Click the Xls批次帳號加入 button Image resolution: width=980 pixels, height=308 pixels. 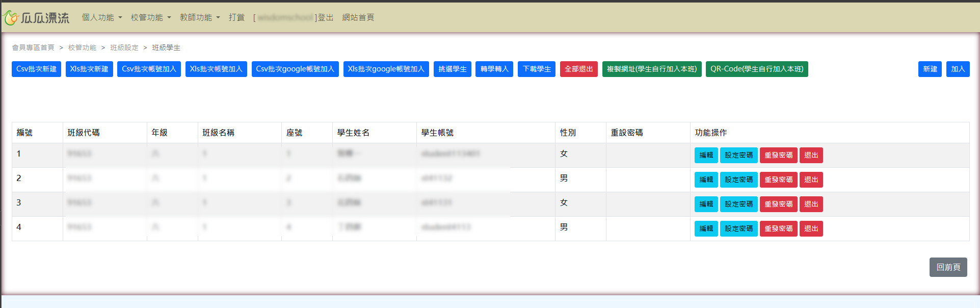click(216, 69)
